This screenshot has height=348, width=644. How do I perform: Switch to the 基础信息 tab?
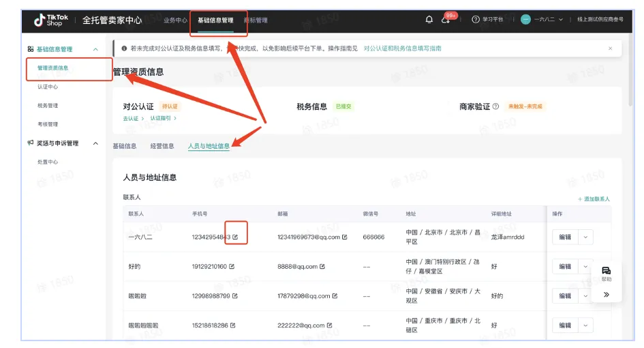pos(125,146)
